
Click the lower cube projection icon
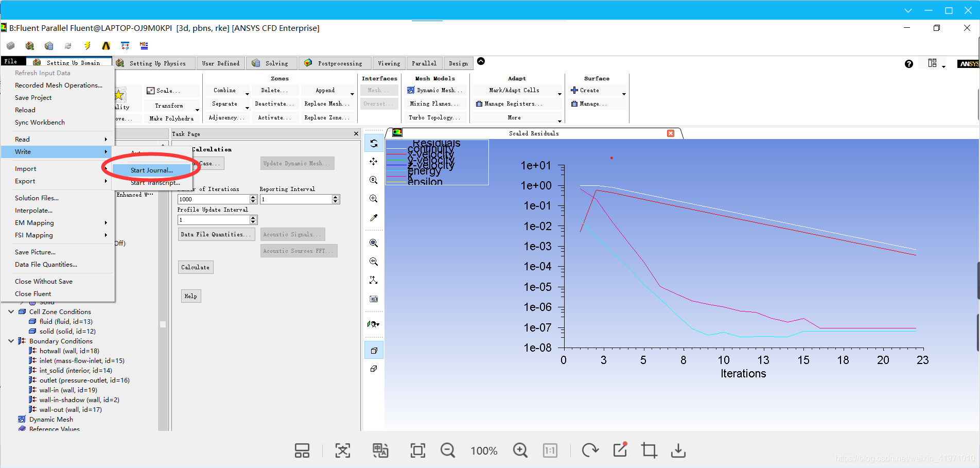(x=374, y=369)
